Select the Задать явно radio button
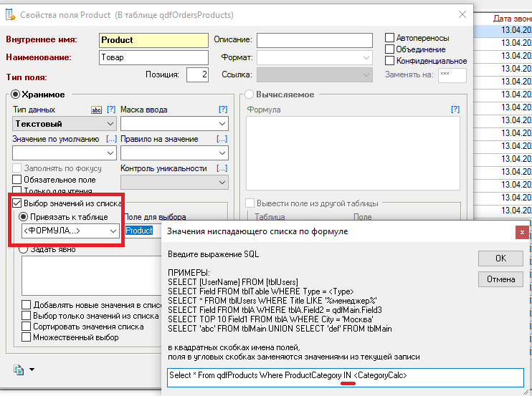This screenshot has width=532, height=396. [23, 249]
